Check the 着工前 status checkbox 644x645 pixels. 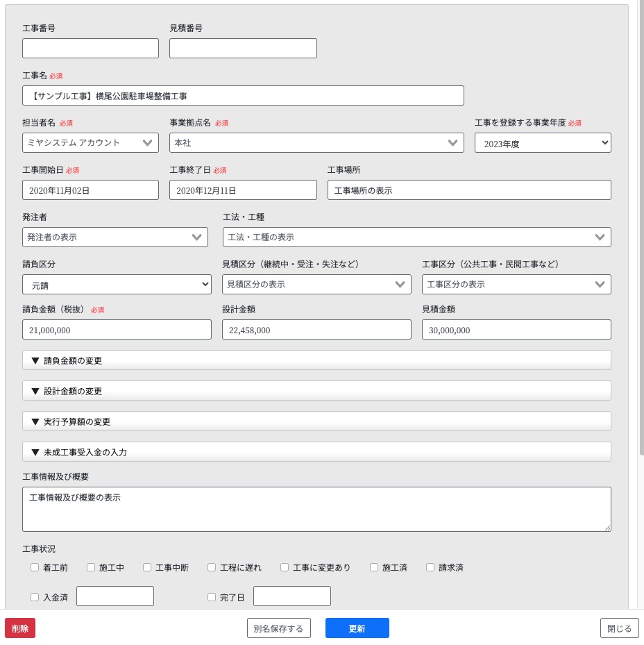point(35,567)
